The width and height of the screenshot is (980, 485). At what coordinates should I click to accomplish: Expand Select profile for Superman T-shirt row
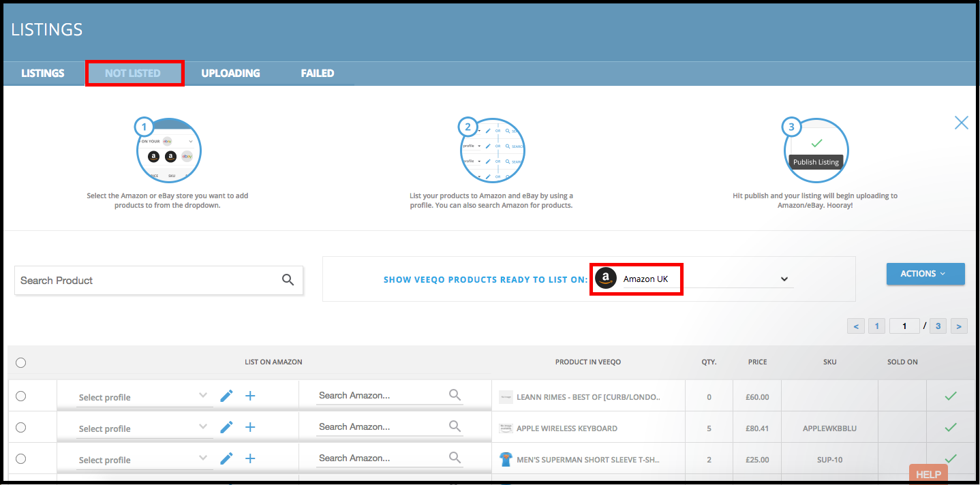tap(144, 460)
